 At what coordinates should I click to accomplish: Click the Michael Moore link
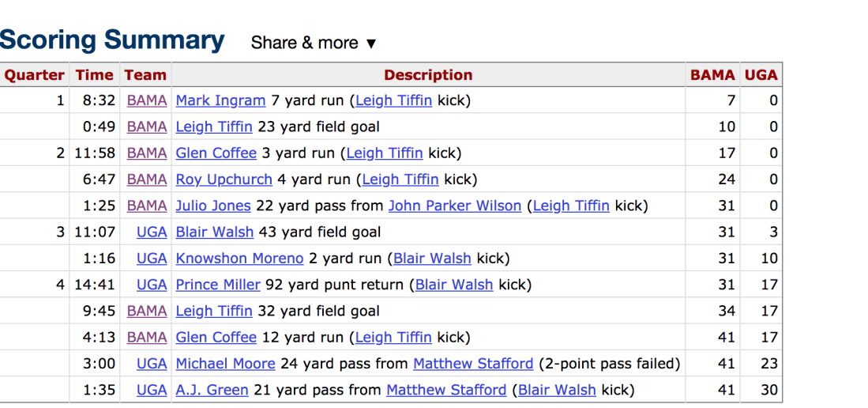tap(225, 364)
